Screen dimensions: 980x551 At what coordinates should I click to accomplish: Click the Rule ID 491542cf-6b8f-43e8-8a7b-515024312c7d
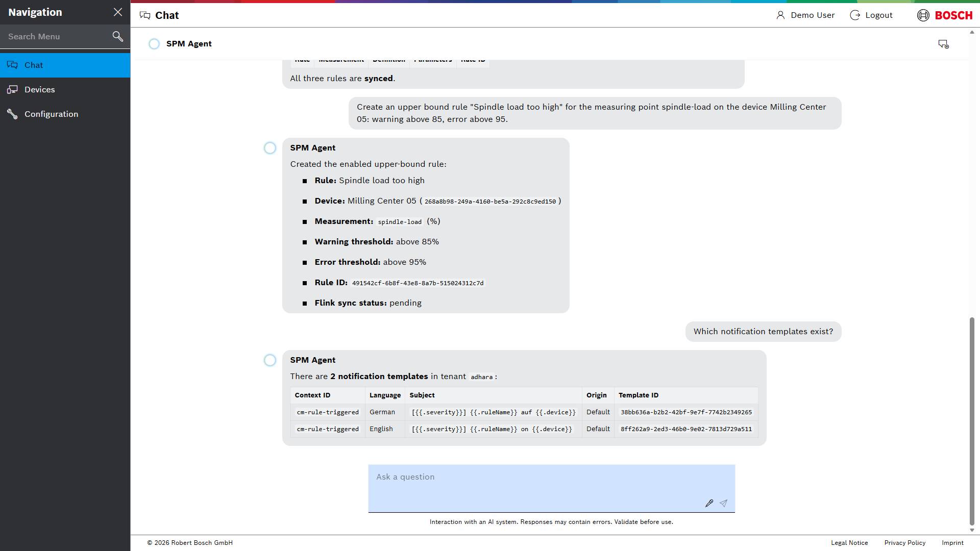tap(418, 283)
